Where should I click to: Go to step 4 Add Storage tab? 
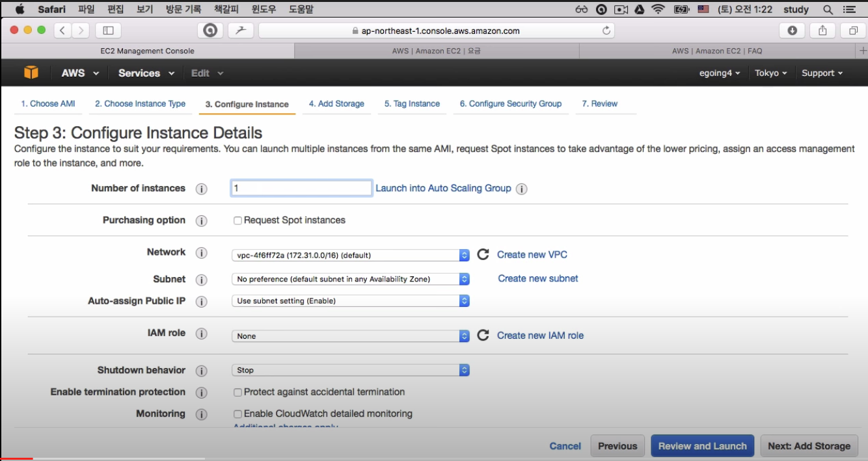click(x=336, y=104)
